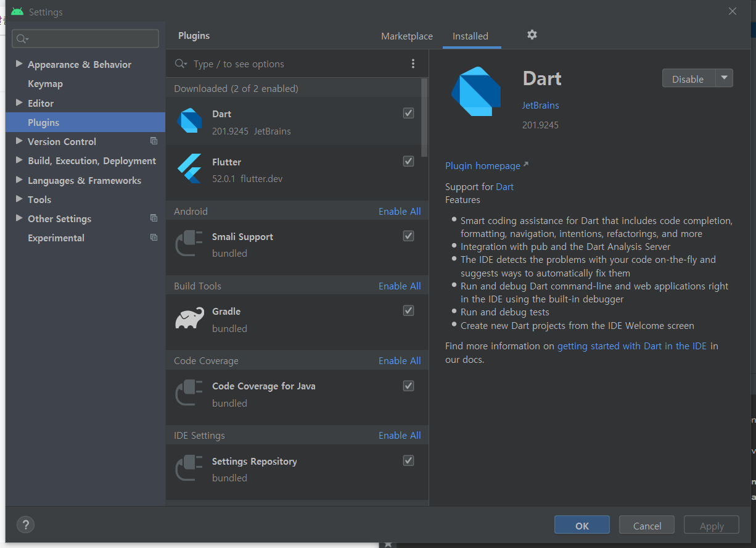The width and height of the screenshot is (756, 548).
Task: Click the Disable plugin button
Action: coord(688,78)
